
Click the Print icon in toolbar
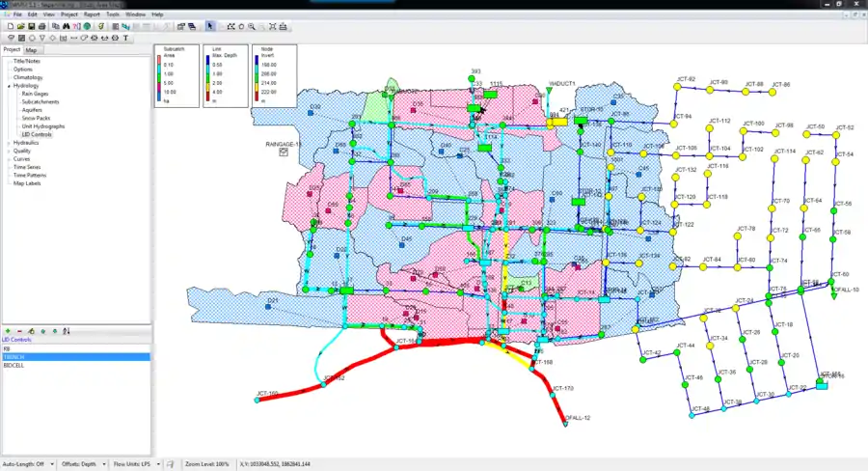(42, 26)
